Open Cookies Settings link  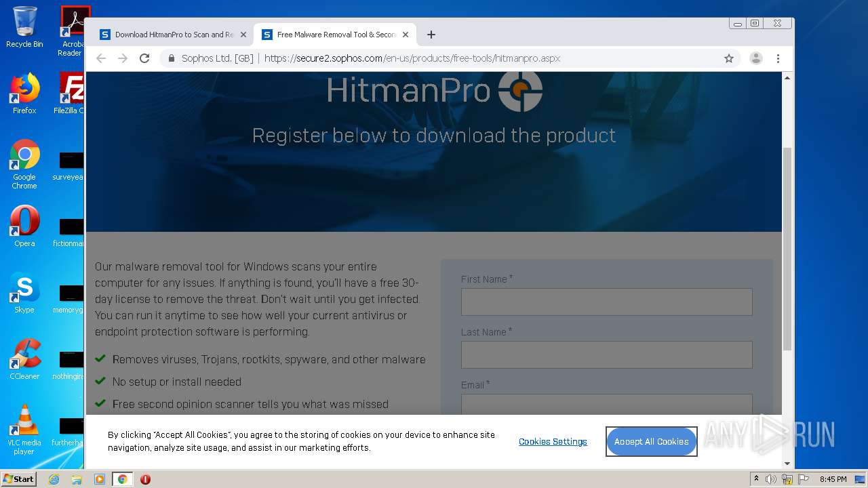(553, 441)
